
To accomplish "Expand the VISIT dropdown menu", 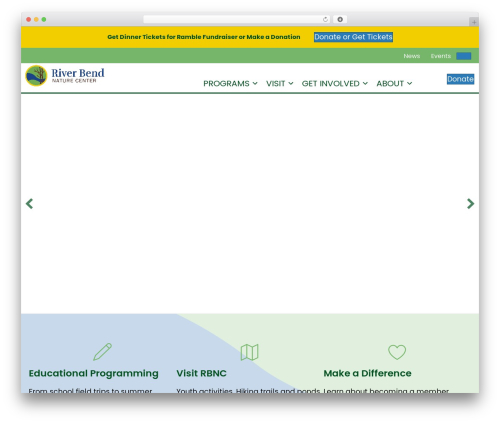I will click(x=280, y=84).
